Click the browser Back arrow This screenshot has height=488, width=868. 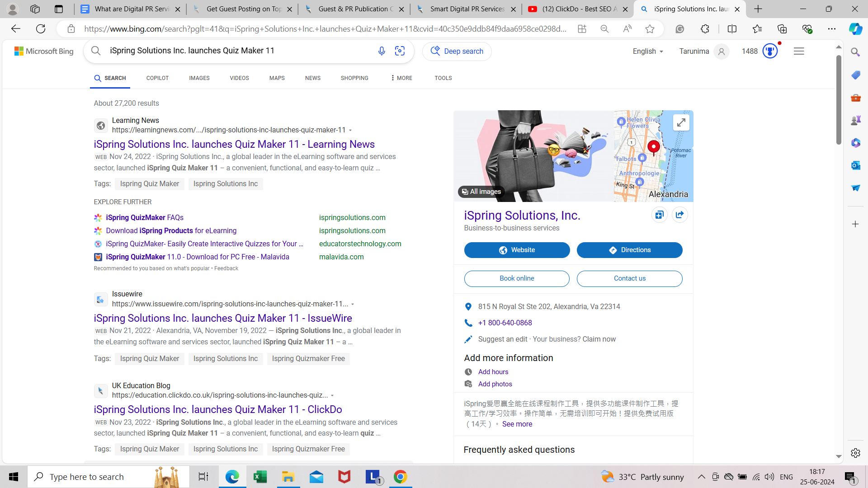pyautogui.click(x=15, y=29)
